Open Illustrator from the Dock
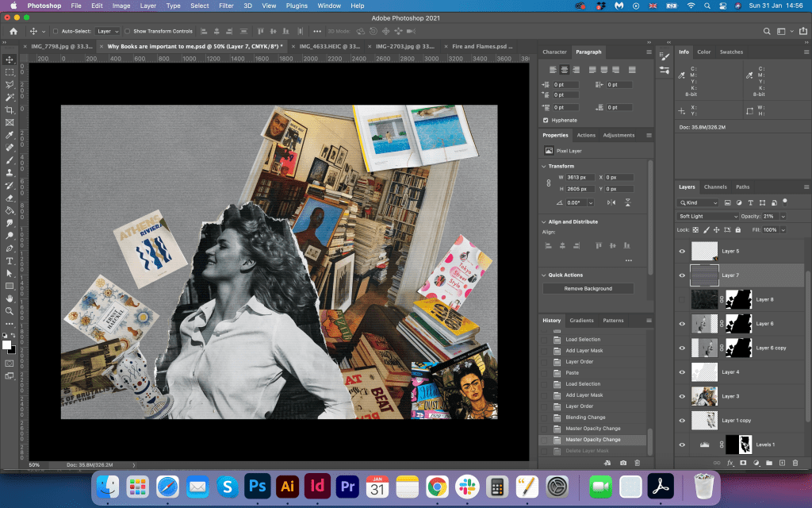812x508 pixels. (x=286, y=486)
